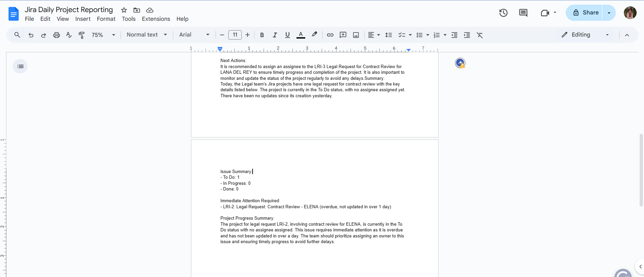Screen dimensions: 644x277
Task: Expand the numbered list options arrow
Action: pos(445,35)
